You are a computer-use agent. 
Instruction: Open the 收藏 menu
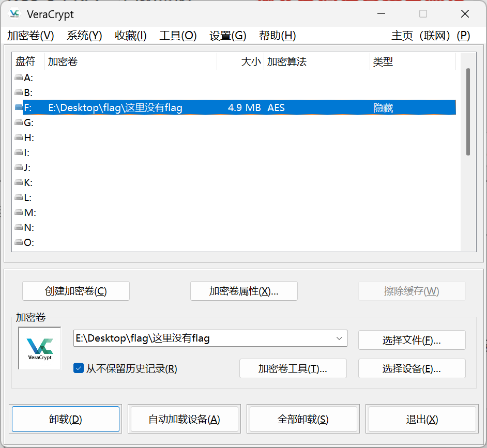coord(130,36)
